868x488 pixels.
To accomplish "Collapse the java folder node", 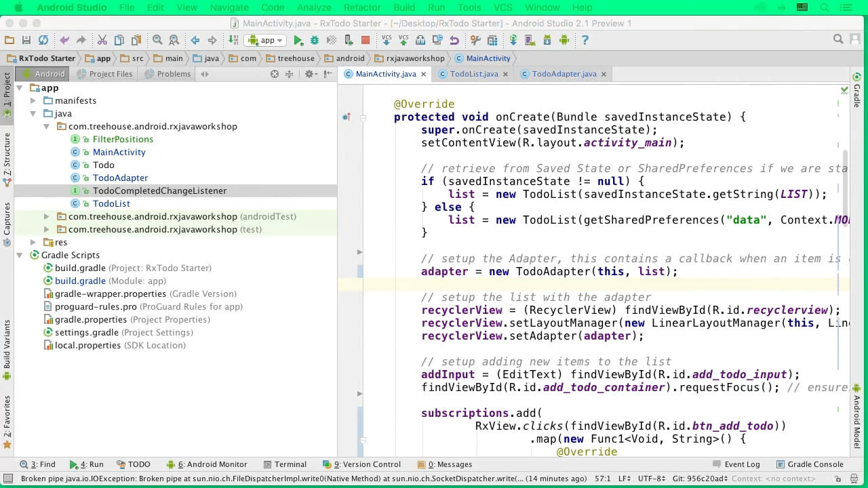I will coord(33,113).
